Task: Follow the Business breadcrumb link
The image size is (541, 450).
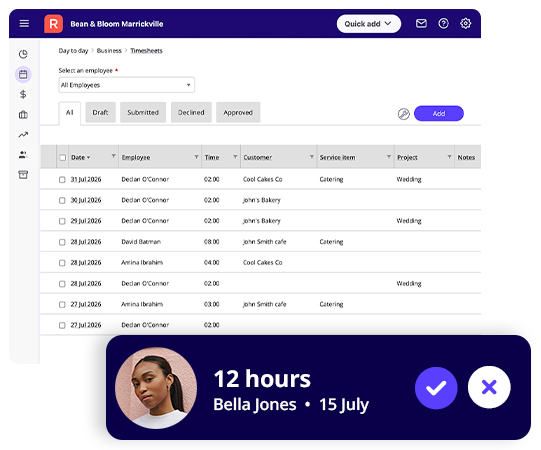Action: (109, 51)
